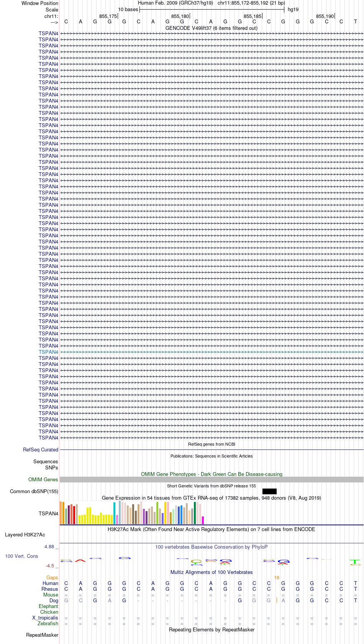Screen dimensions: 364x644
Task: Select the Mouse alignment row label
Action: pyautogui.click(x=51, y=595)
